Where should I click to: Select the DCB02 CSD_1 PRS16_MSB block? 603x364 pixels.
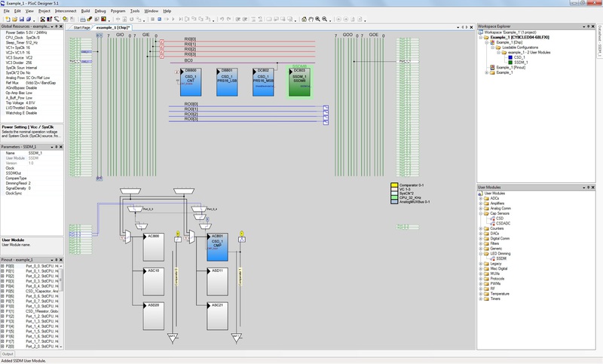tap(263, 82)
